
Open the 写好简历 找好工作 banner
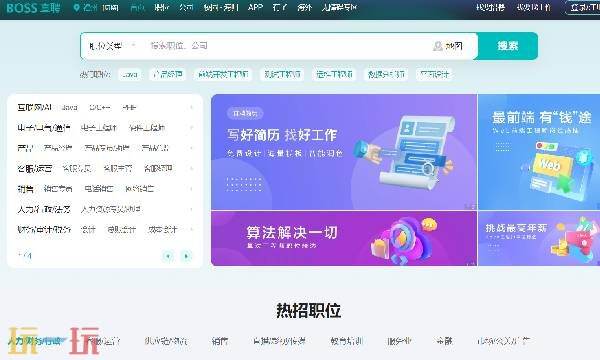pos(344,152)
